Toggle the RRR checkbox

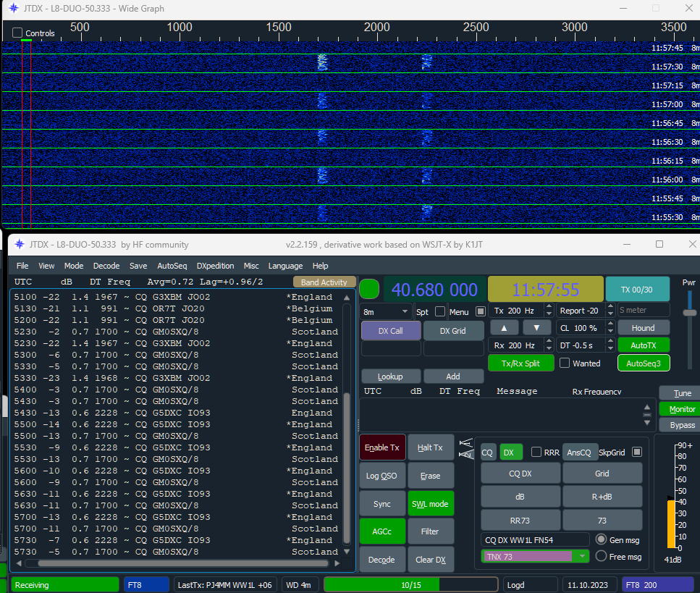[536, 452]
